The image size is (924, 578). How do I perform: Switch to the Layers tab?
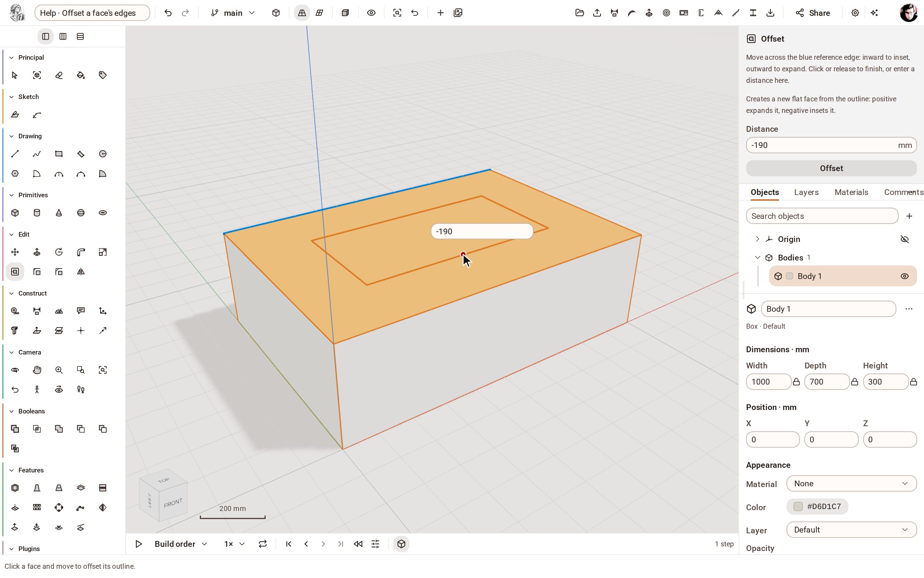(x=806, y=192)
